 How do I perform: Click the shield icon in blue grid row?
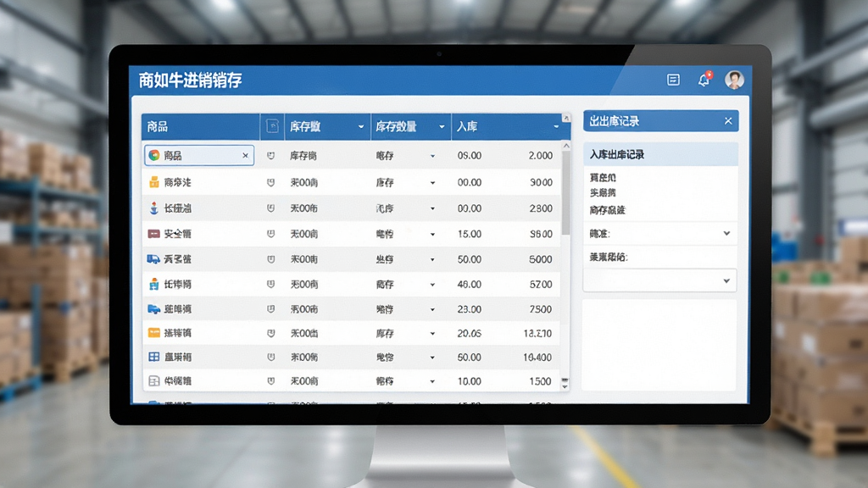pyautogui.click(x=270, y=357)
